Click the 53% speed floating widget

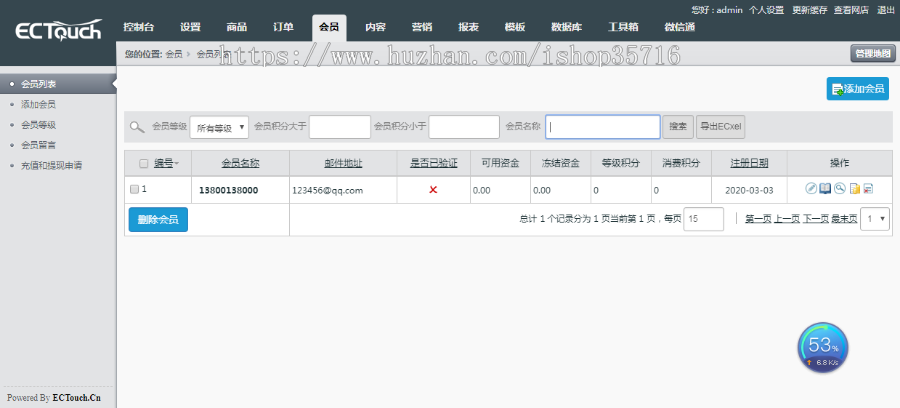823,348
